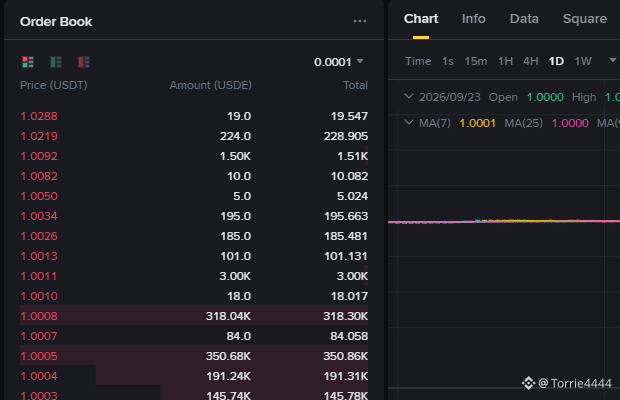The width and height of the screenshot is (620, 400).
Task: Show buy orders only view icon
Action: 56,62
